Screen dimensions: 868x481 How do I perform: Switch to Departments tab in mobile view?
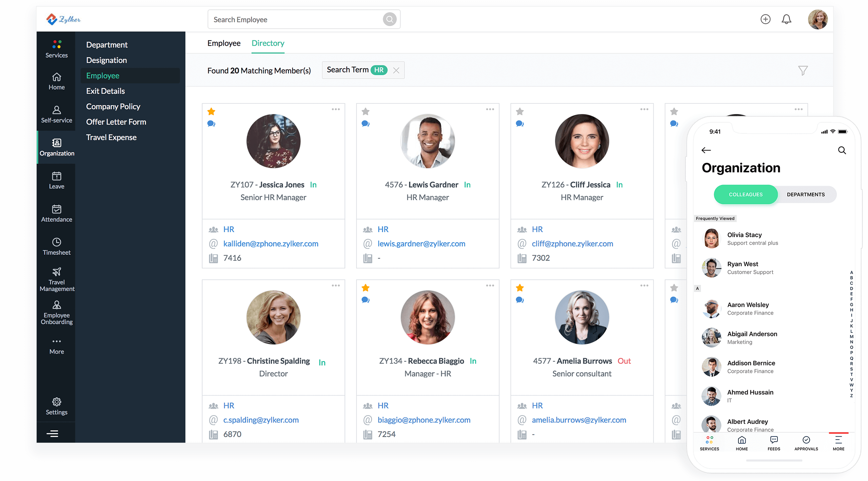pyautogui.click(x=806, y=194)
